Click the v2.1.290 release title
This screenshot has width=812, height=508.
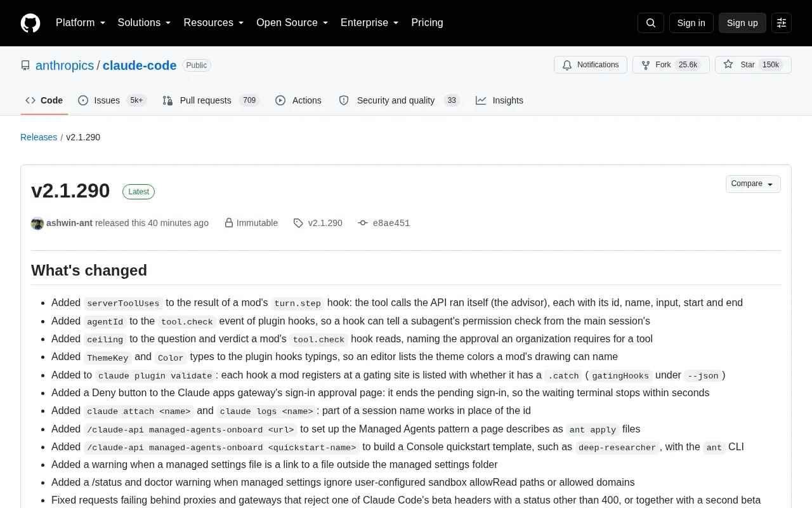point(70,190)
